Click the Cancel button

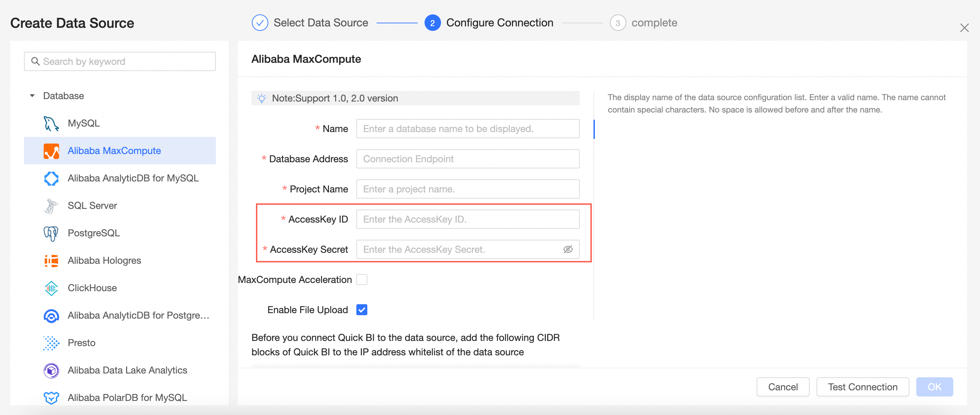click(x=783, y=387)
